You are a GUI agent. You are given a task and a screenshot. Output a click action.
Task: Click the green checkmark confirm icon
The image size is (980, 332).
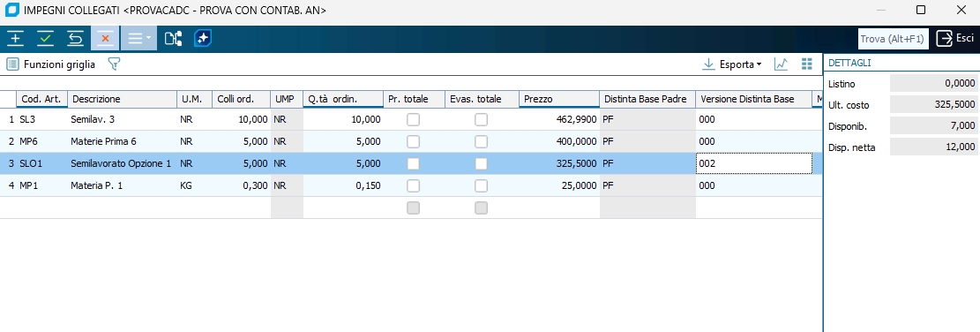45,39
